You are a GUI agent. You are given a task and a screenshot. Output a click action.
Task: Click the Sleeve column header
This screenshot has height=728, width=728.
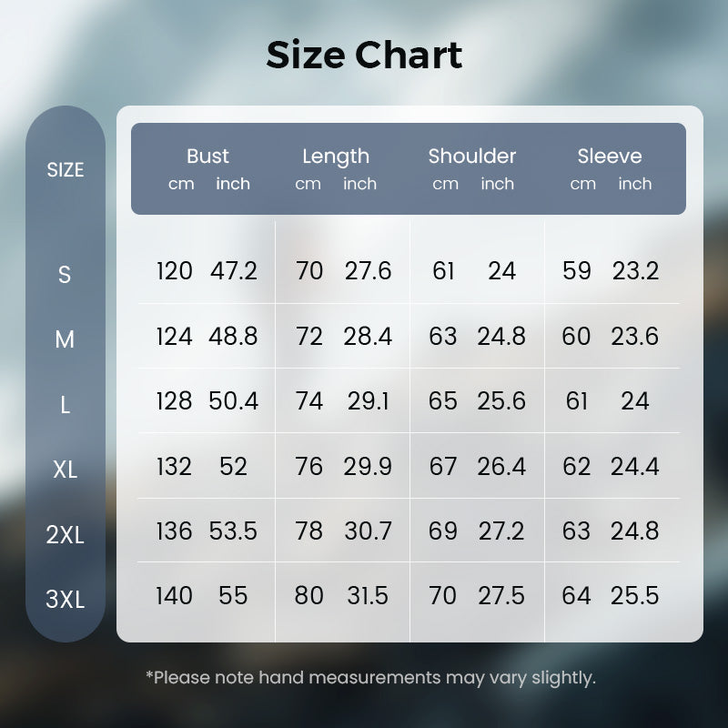(610, 157)
